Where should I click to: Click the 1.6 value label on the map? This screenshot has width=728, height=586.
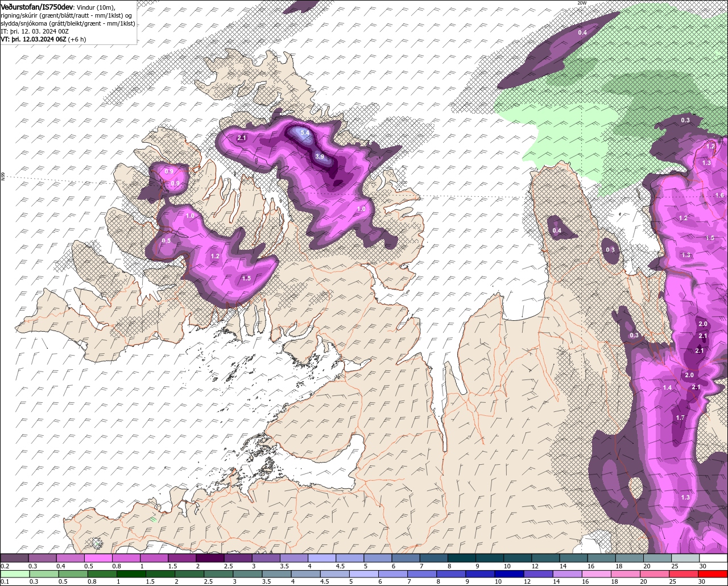[x=719, y=195]
